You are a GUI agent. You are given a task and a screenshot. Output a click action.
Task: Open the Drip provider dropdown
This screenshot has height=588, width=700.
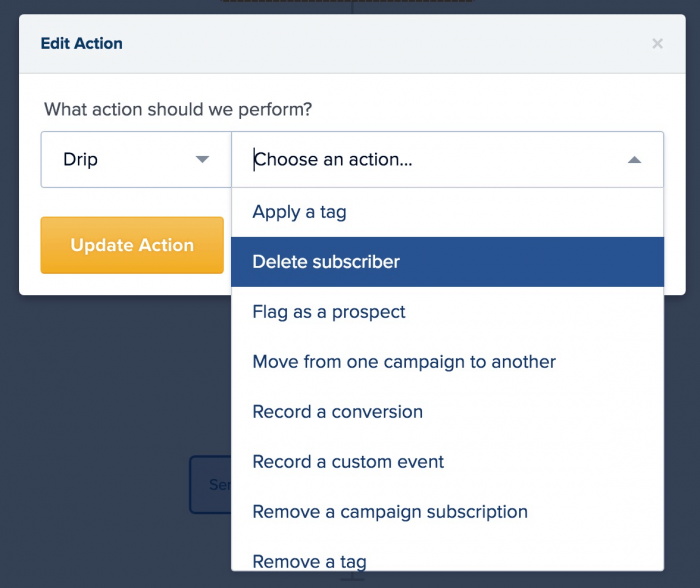coord(136,159)
